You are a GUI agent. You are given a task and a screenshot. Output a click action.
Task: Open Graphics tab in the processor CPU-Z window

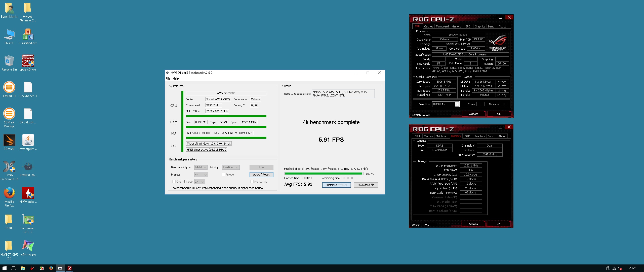(x=480, y=26)
